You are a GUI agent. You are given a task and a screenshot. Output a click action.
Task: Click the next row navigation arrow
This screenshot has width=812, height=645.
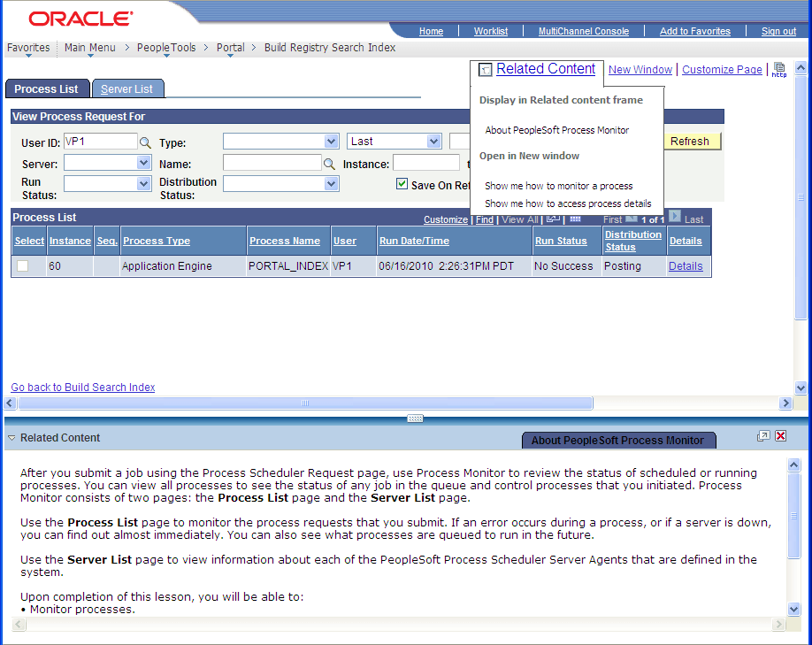(x=674, y=217)
